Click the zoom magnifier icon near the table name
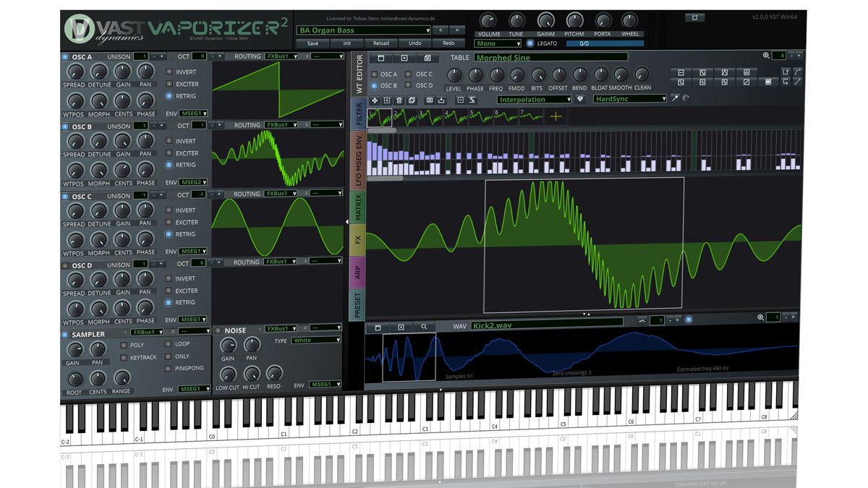Screen dimensions: 868x488 [766, 55]
